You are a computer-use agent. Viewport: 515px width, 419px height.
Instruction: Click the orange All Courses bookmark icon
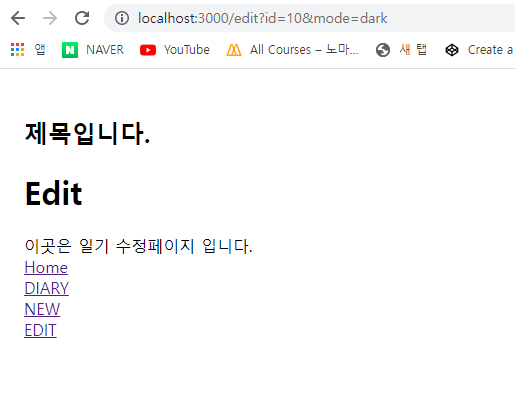tap(234, 50)
